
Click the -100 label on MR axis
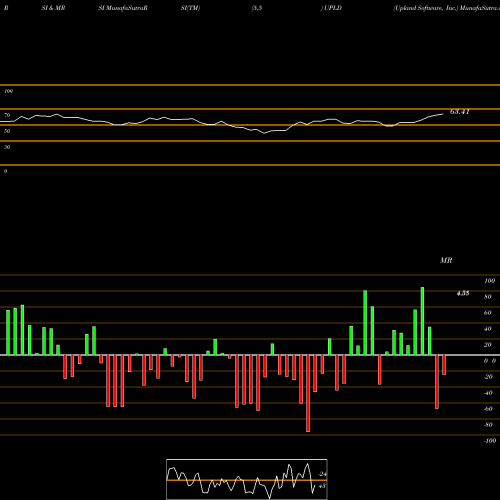click(x=490, y=441)
